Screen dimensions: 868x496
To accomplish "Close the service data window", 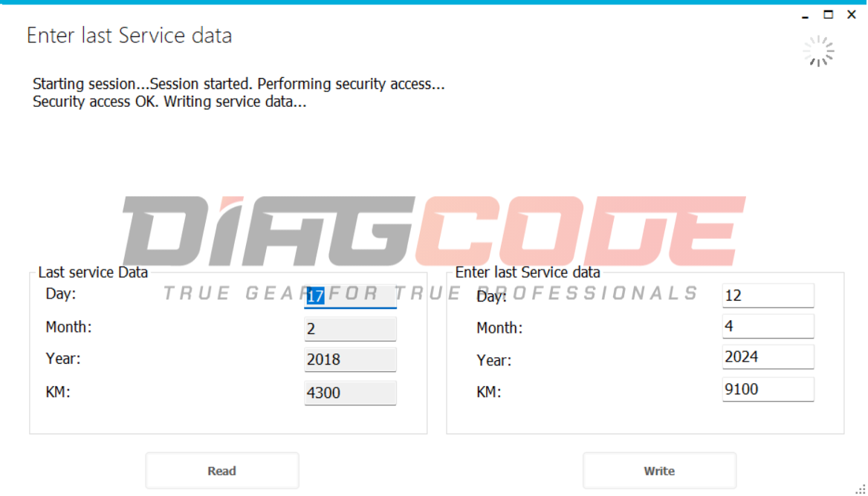I will tap(852, 15).
